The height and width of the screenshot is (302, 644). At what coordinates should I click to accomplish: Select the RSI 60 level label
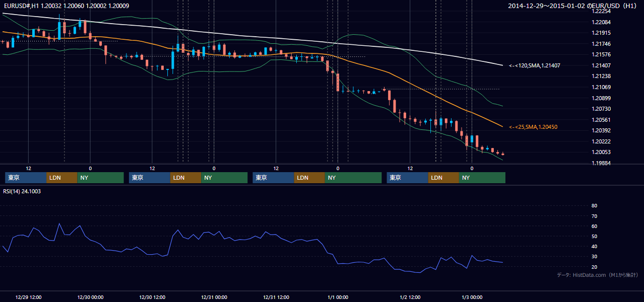(x=594, y=226)
